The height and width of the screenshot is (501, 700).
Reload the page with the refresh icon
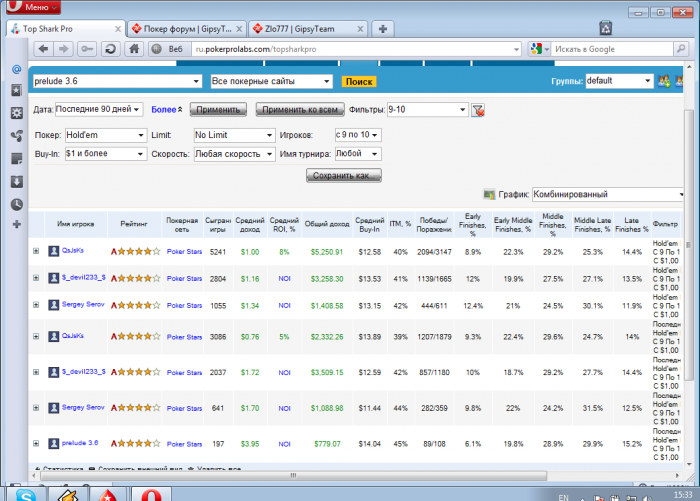point(109,48)
